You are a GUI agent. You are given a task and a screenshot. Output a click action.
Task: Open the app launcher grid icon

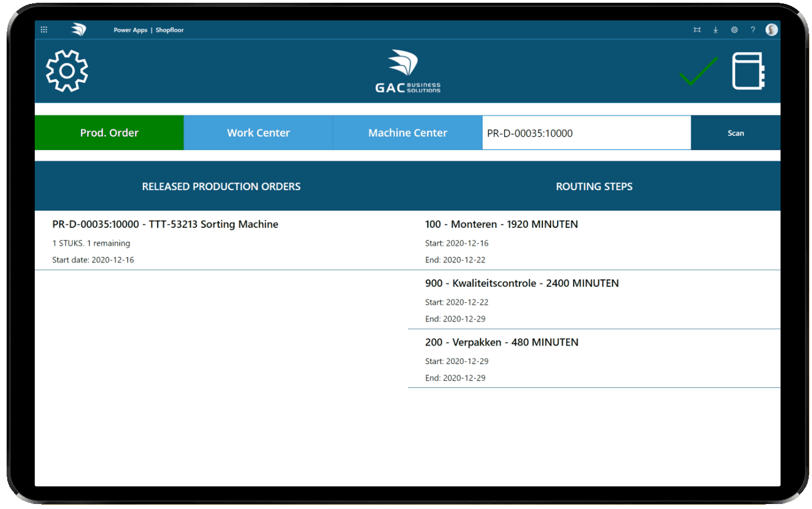44,30
